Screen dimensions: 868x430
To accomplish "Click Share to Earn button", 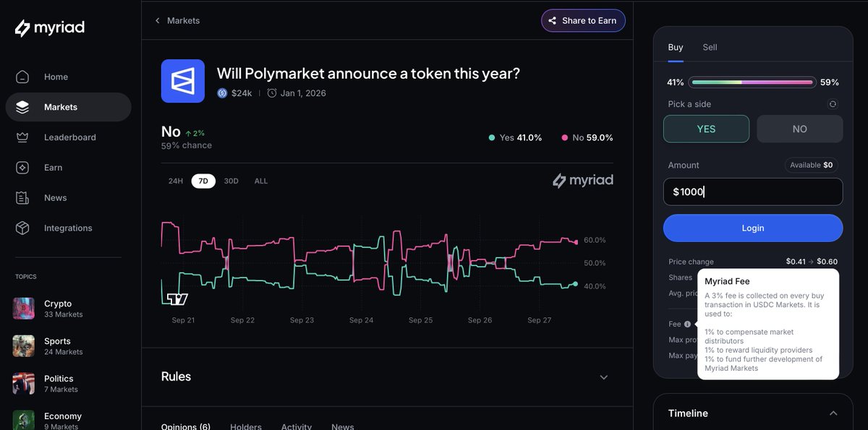I will [583, 21].
